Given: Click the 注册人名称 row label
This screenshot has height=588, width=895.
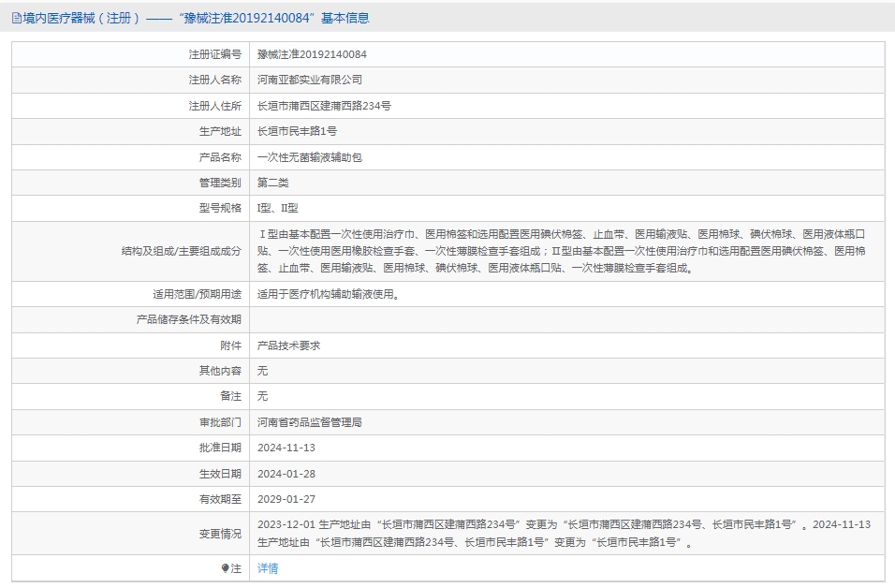Looking at the screenshot, I should click(x=215, y=80).
